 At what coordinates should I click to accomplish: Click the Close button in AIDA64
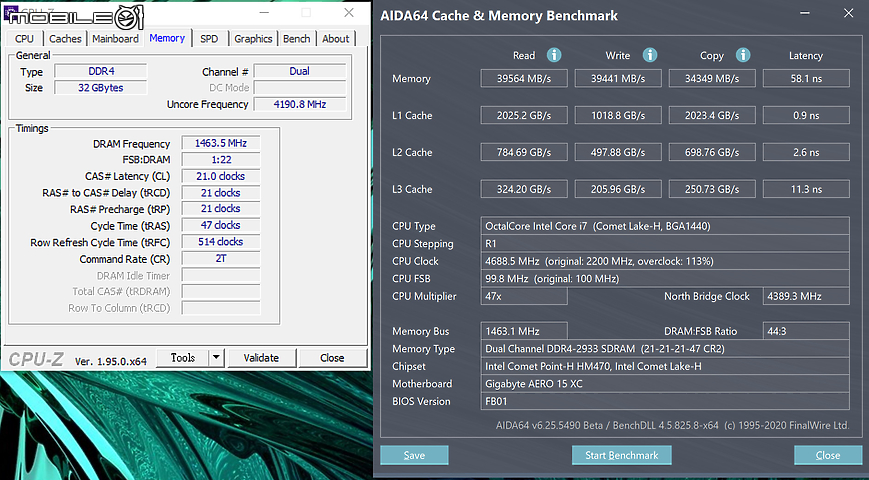[x=827, y=455]
